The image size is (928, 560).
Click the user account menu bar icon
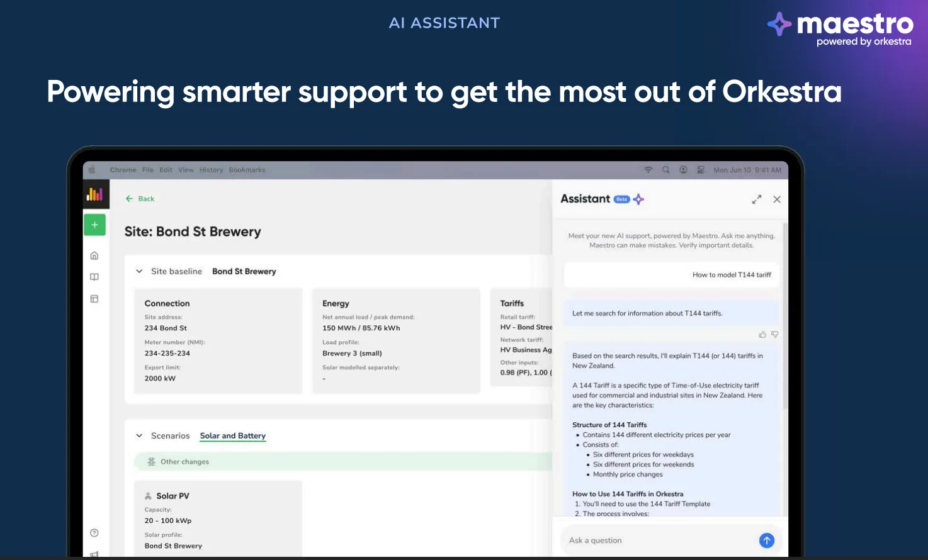point(683,170)
